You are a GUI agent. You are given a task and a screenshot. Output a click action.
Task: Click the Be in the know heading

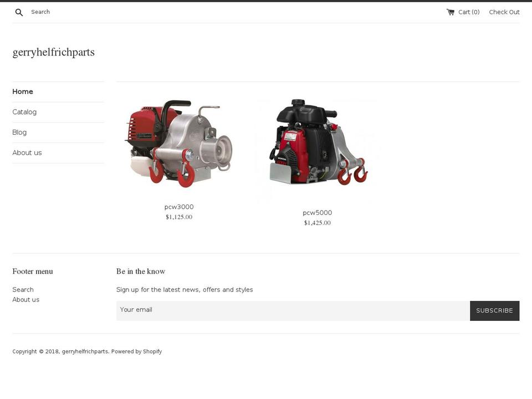pos(141,272)
